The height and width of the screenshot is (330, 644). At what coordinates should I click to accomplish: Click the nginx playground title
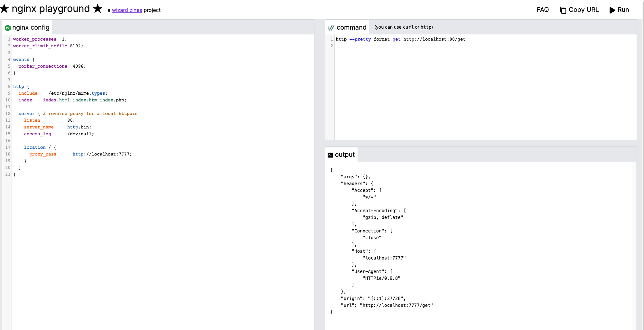point(51,9)
